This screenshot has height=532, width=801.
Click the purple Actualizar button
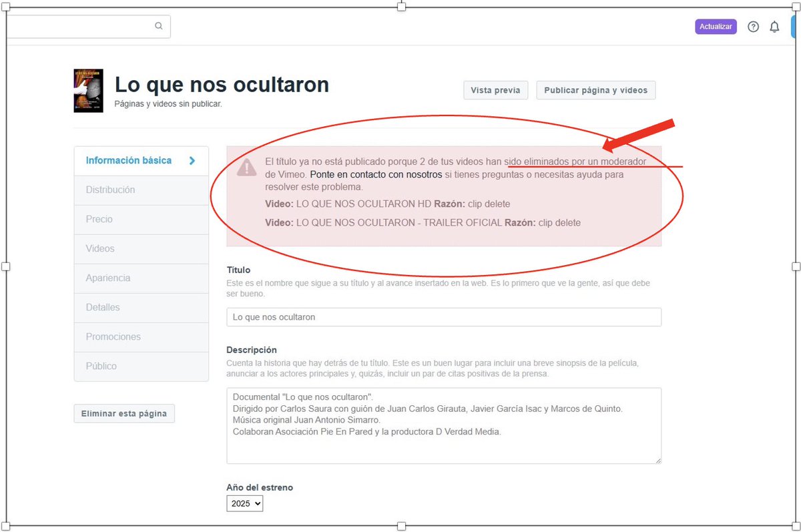coord(716,27)
